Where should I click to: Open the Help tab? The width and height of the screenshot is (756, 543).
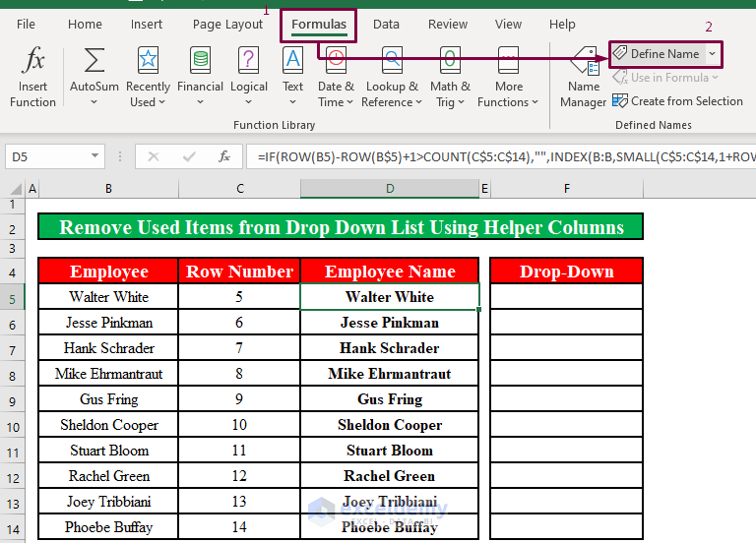tap(562, 24)
